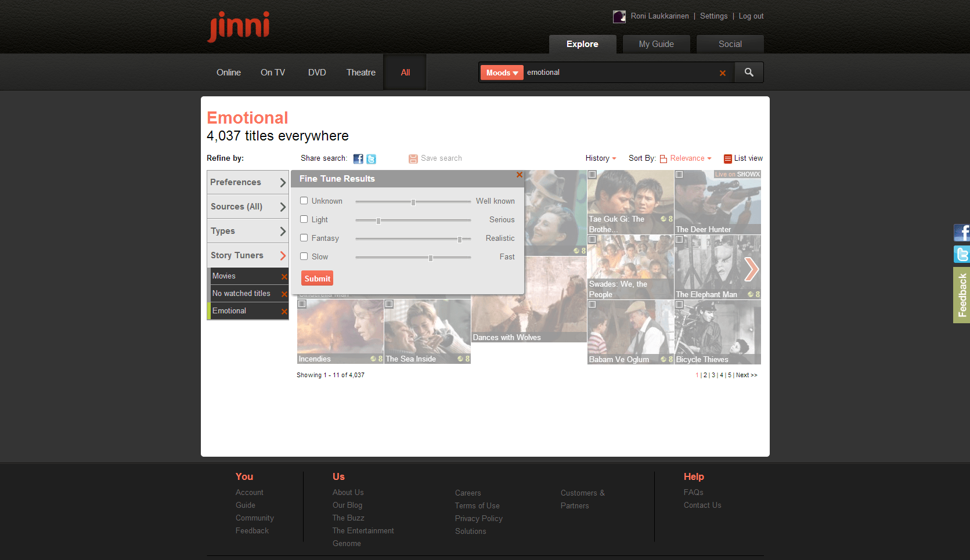970x560 pixels.
Task: Open the Moods dropdown
Action: pos(502,73)
